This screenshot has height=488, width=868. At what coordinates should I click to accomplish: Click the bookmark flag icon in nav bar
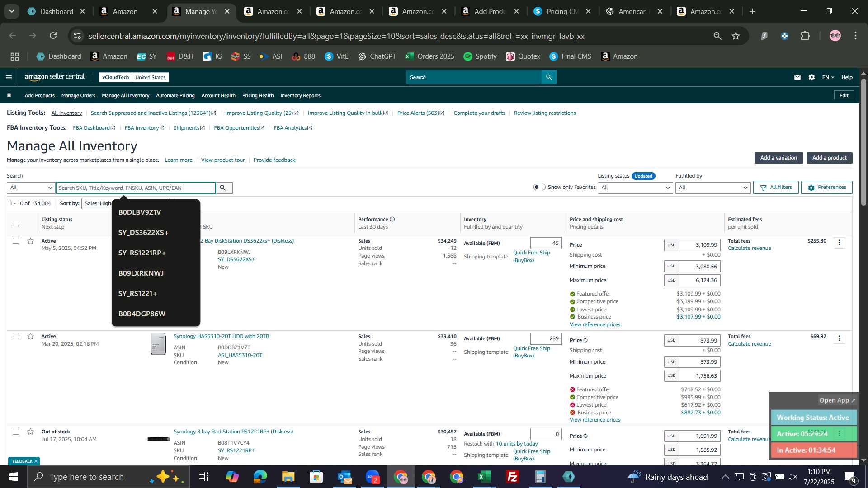click(x=9, y=95)
